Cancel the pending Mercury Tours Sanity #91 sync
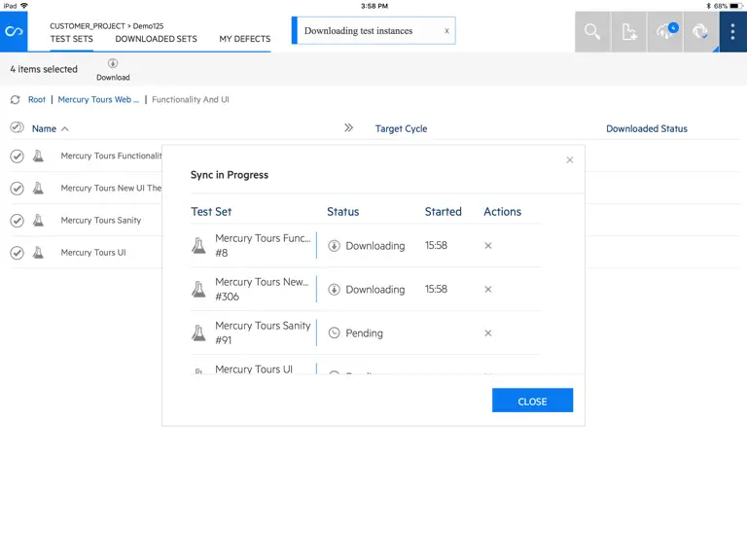Viewport: 747px width, 560px height. coord(488,333)
